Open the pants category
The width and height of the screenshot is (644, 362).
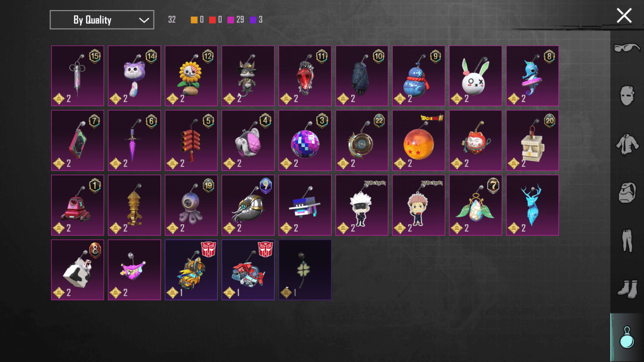627,240
